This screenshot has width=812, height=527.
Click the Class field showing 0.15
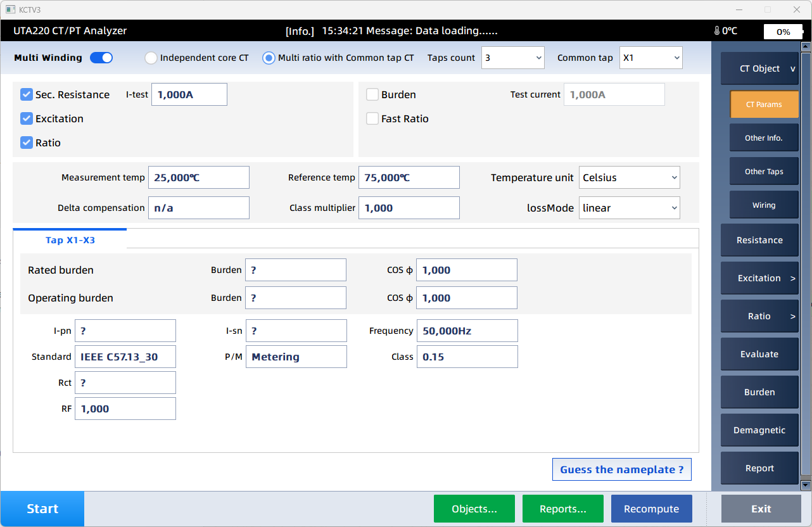[467, 357]
